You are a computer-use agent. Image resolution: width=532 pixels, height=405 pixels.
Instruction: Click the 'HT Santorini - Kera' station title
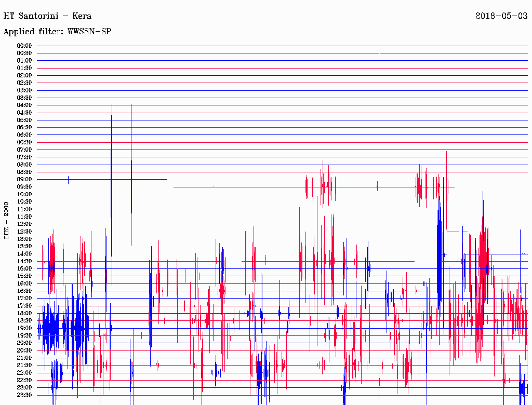tap(47, 16)
